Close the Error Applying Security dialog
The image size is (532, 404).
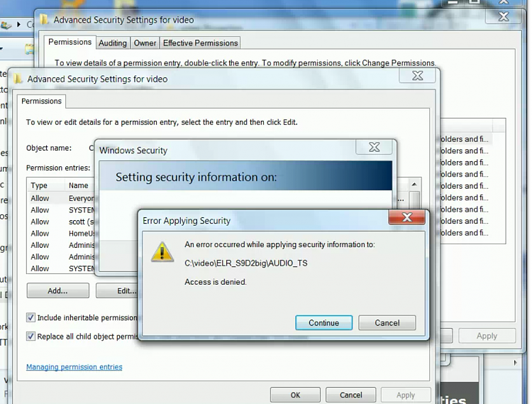[x=407, y=217]
